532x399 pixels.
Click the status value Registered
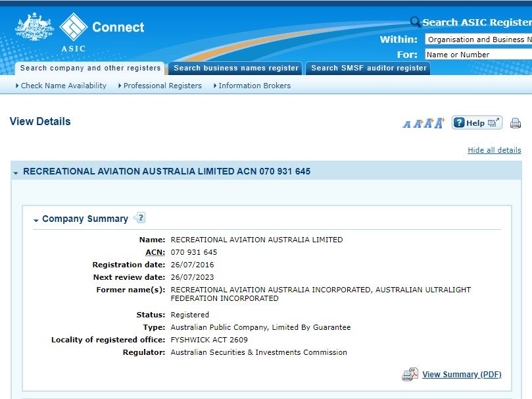(x=189, y=315)
